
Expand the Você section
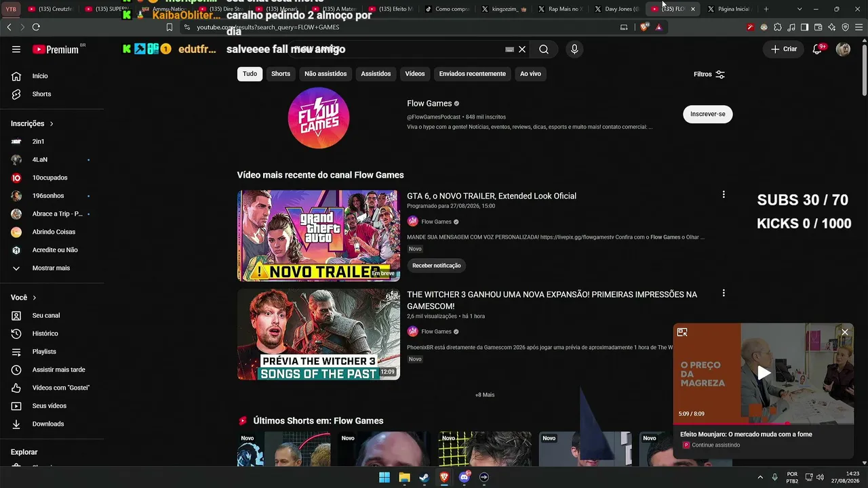[24, 298]
